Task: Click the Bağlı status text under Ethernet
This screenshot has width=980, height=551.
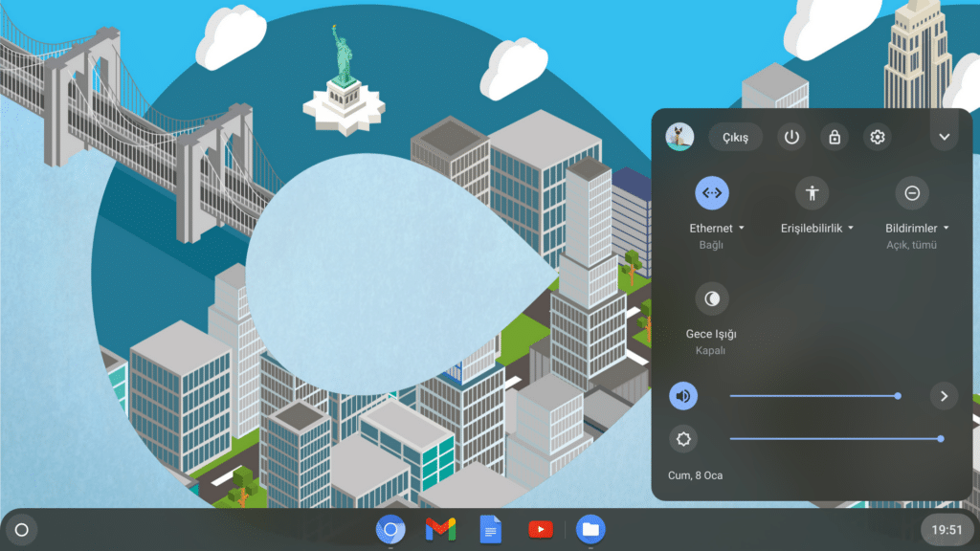Action: (711, 245)
